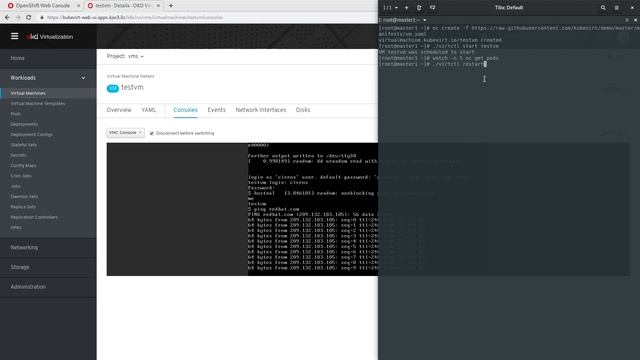
Task: Open the Tilix hamburger menu
Action: [x=617, y=8]
